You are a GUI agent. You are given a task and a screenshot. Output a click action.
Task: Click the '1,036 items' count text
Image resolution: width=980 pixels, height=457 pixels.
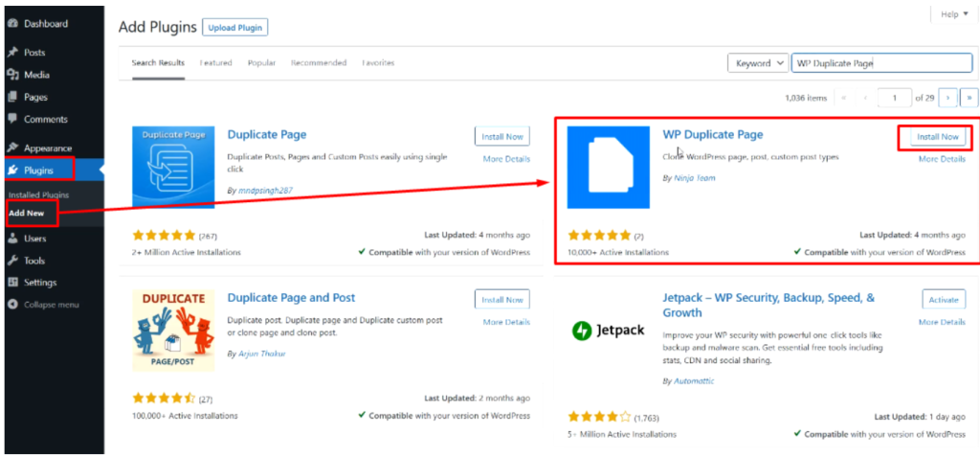tap(806, 98)
